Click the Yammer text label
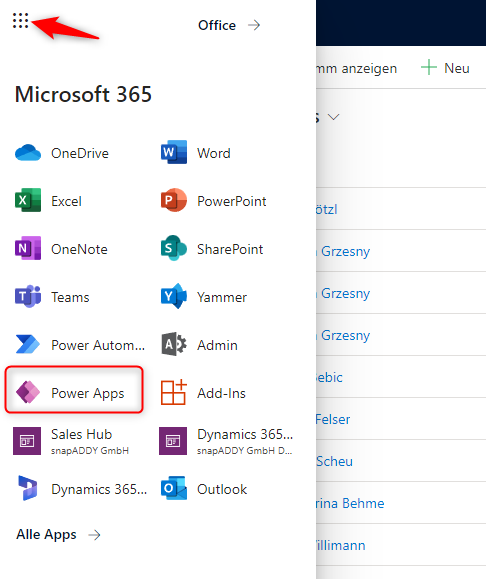This screenshot has height=579, width=486. pos(222,297)
